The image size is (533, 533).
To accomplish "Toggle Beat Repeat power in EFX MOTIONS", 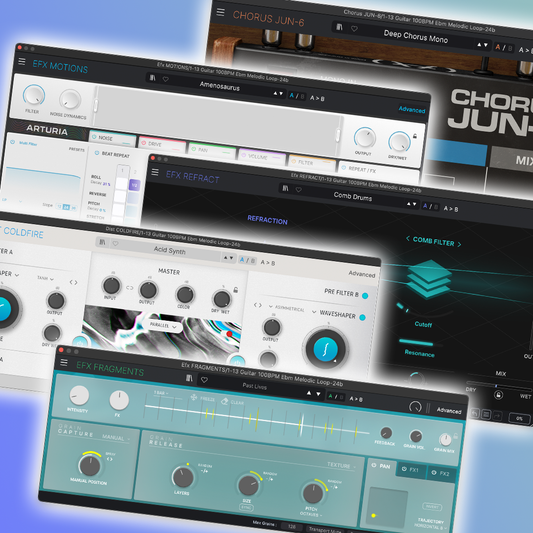I will click(x=97, y=153).
